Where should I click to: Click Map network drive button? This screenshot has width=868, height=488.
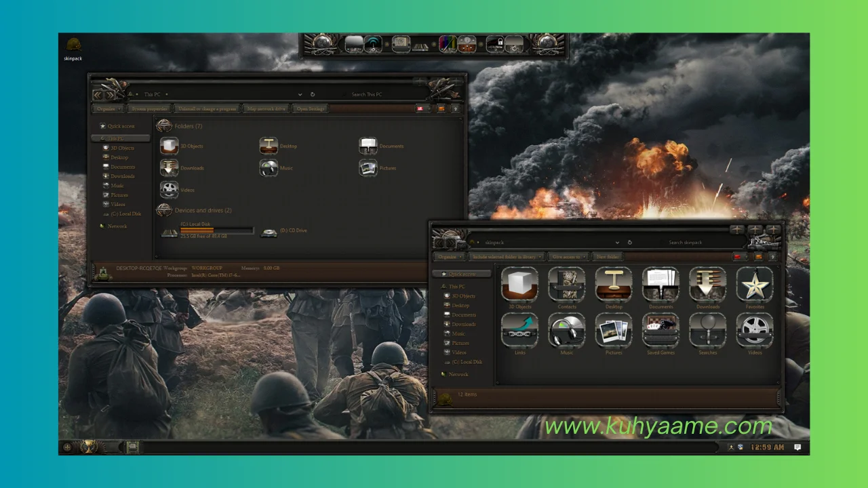pyautogui.click(x=267, y=108)
